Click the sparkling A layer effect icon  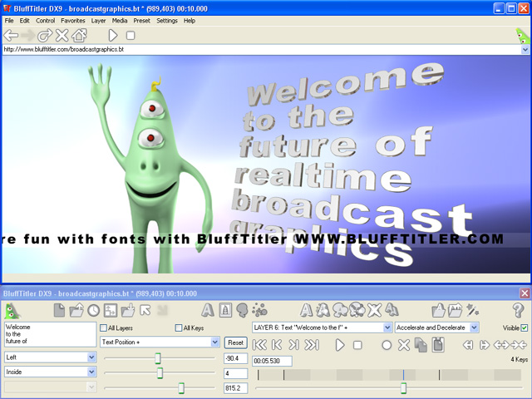click(323, 310)
